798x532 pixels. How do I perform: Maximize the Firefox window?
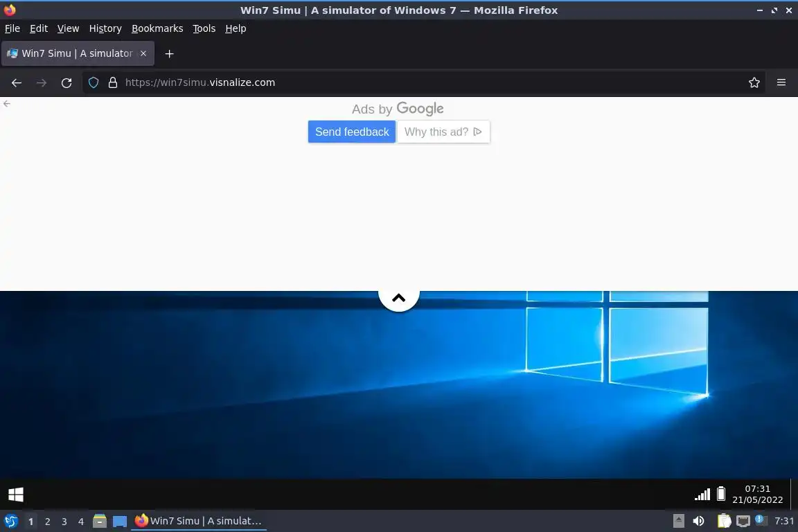click(x=774, y=10)
